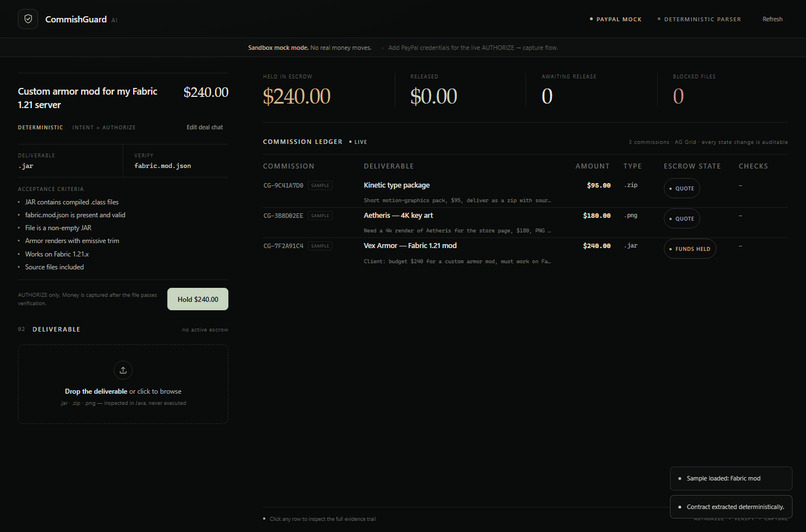Click the Released $0.00 stat
Viewport: 806px width, 532px height.
pos(433,96)
